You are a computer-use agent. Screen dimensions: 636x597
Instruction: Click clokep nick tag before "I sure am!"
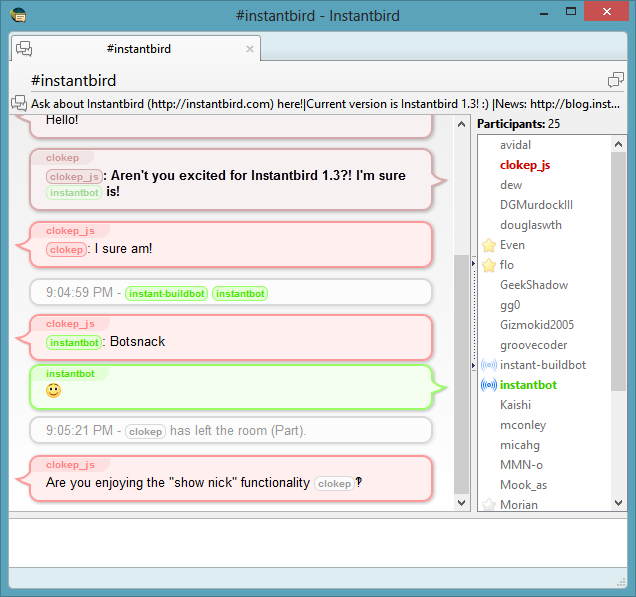click(x=66, y=249)
